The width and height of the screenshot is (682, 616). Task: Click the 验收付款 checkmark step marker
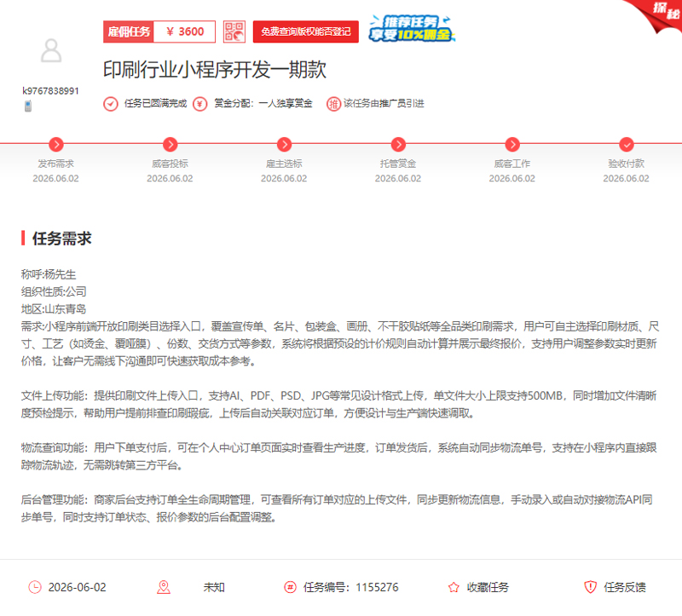pyautogui.click(x=627, y=144)
